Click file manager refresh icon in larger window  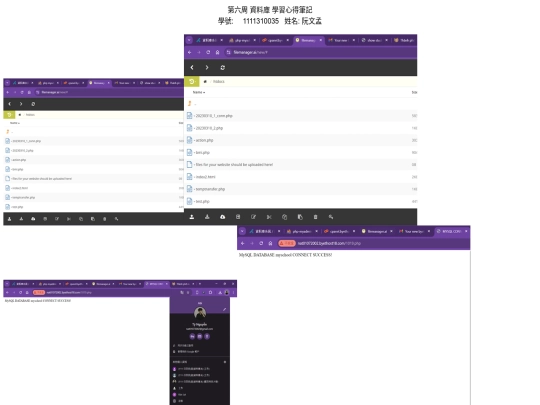coord(222,68)
